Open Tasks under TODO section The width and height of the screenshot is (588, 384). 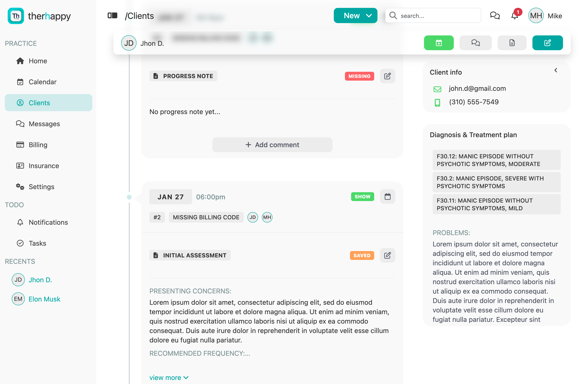pyautogui.click(x=37, y=243)
